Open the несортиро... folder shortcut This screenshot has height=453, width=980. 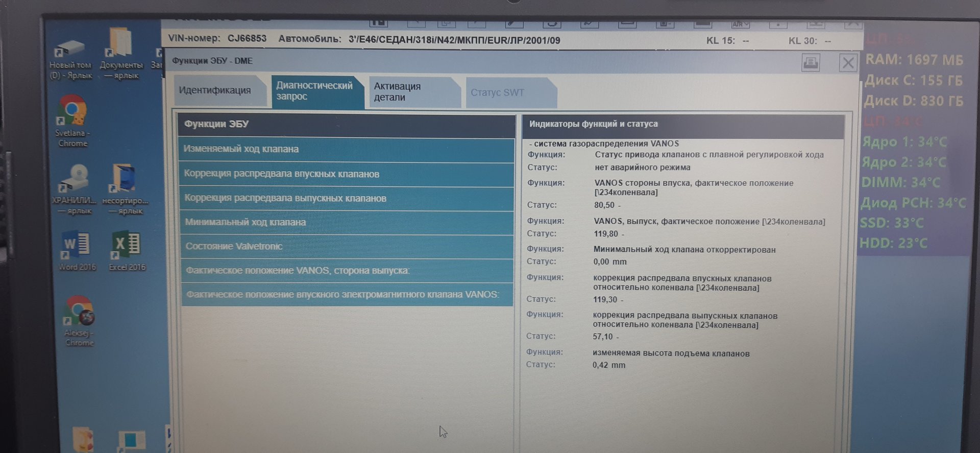point(126,189)
